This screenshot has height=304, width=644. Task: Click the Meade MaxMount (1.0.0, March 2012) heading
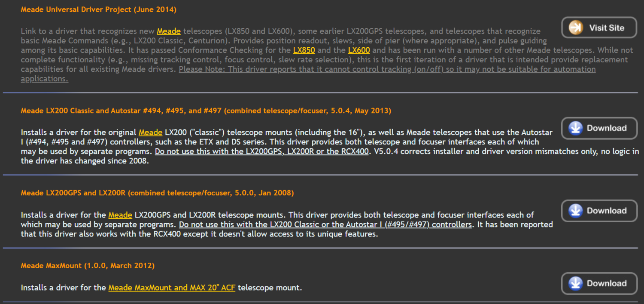coord(88,266)
